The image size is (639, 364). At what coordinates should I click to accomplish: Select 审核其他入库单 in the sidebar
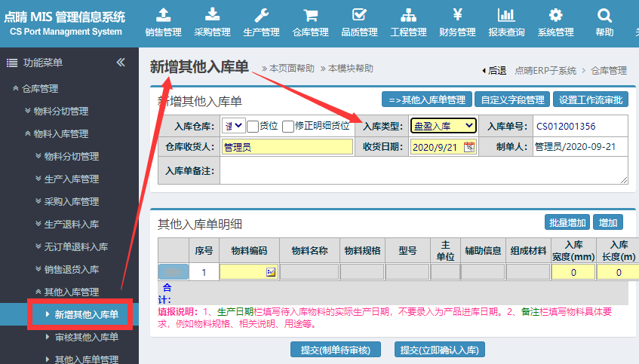coord(86,337)
